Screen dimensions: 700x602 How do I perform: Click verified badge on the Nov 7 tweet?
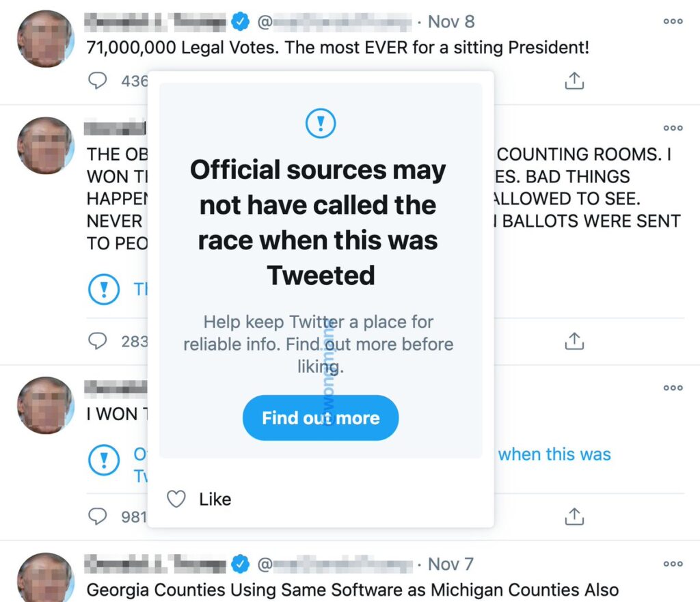(239, 564)
